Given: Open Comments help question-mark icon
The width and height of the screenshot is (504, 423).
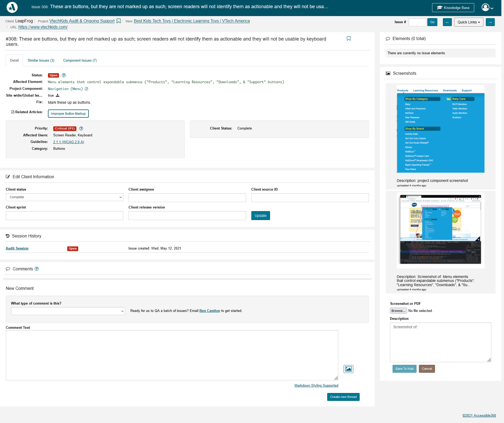Looking at the screenshot, I should 37,269.
